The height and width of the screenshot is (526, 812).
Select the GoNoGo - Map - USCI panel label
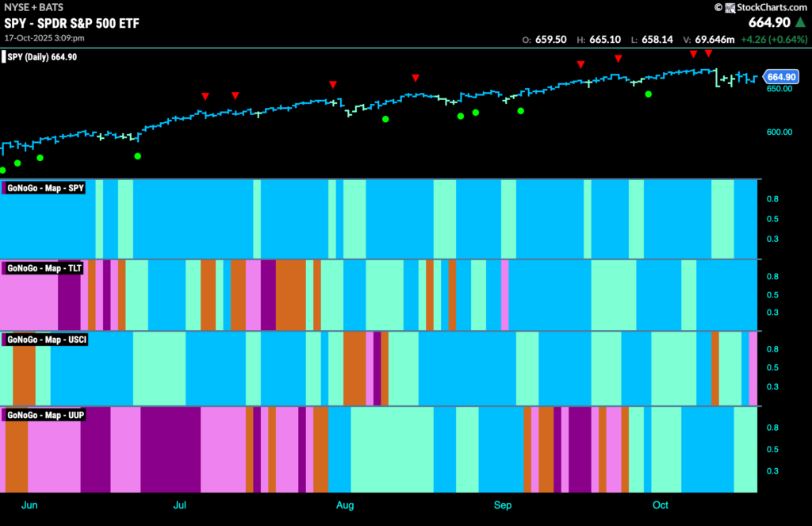coord(47,340)
